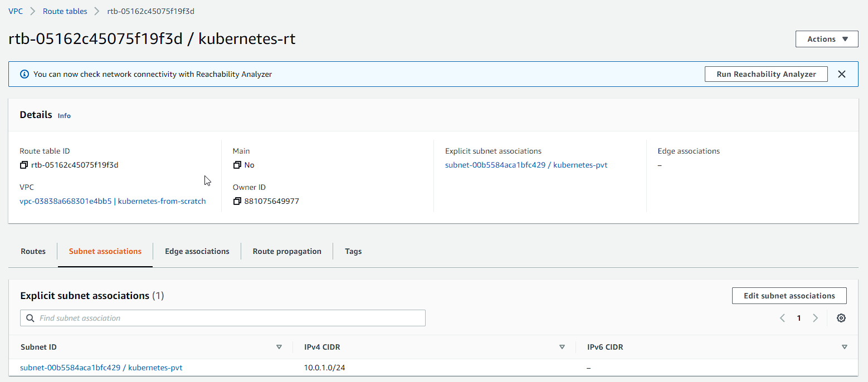The width and height of the screenshot is (868, 382).
Task: Dismiss the Reachability Analyzer banner
Action: coord(842,74)
